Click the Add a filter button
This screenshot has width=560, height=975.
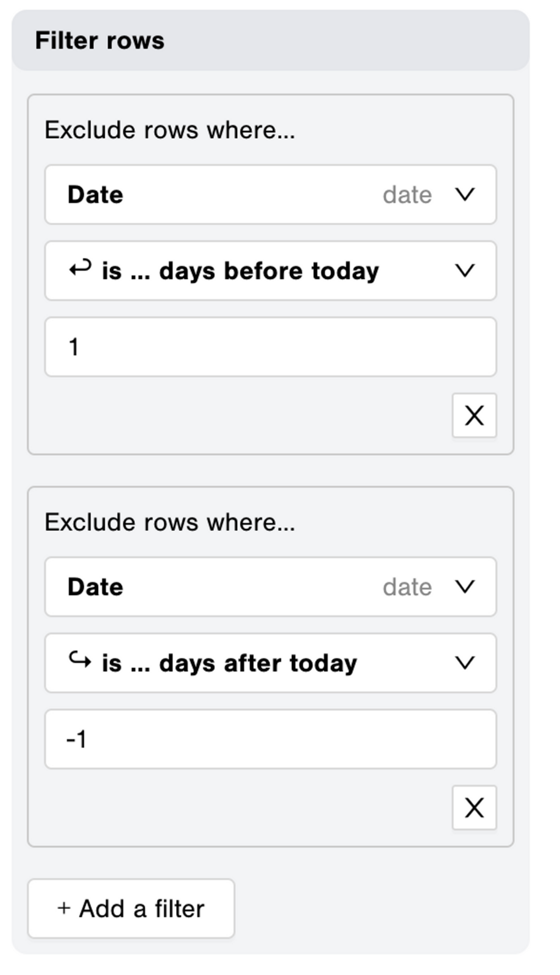[131, 909]
